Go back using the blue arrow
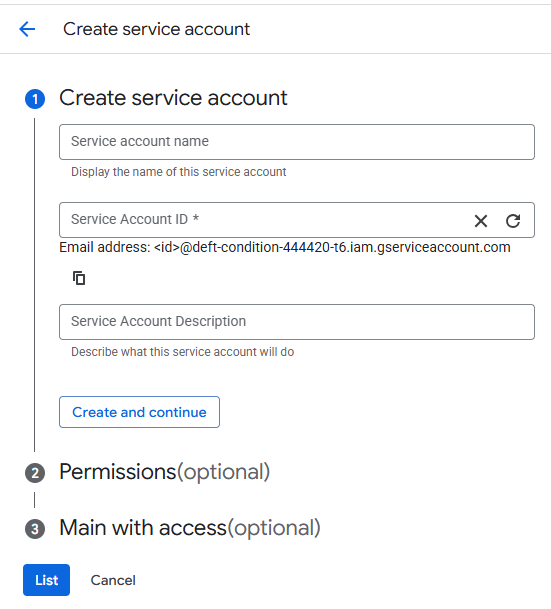 [x=27, y=29]
